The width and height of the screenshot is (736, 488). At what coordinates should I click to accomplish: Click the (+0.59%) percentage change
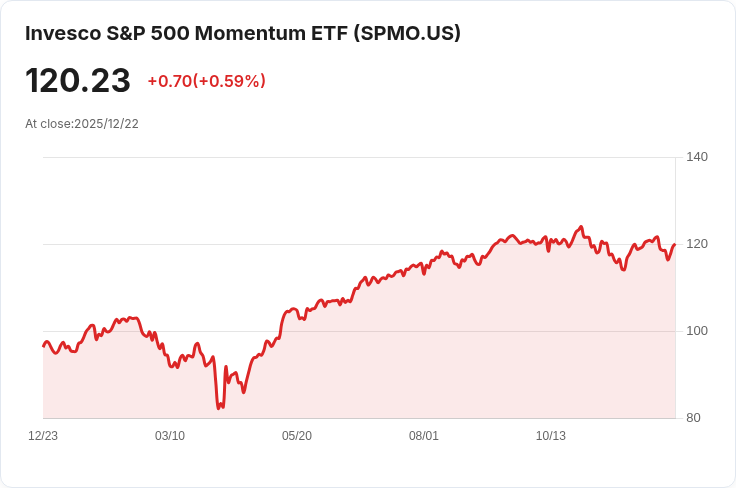pyautogui.click(x=229, y=81)
